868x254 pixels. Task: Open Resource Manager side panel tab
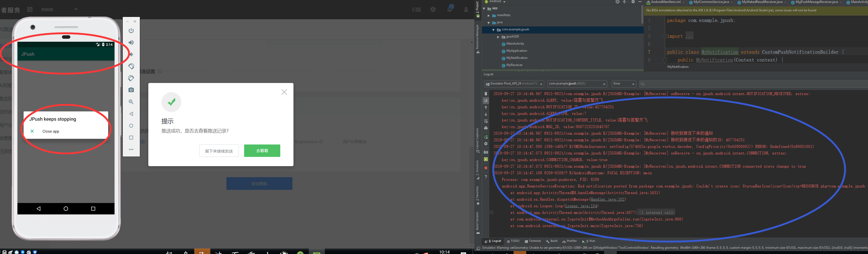tap(477, 39)
